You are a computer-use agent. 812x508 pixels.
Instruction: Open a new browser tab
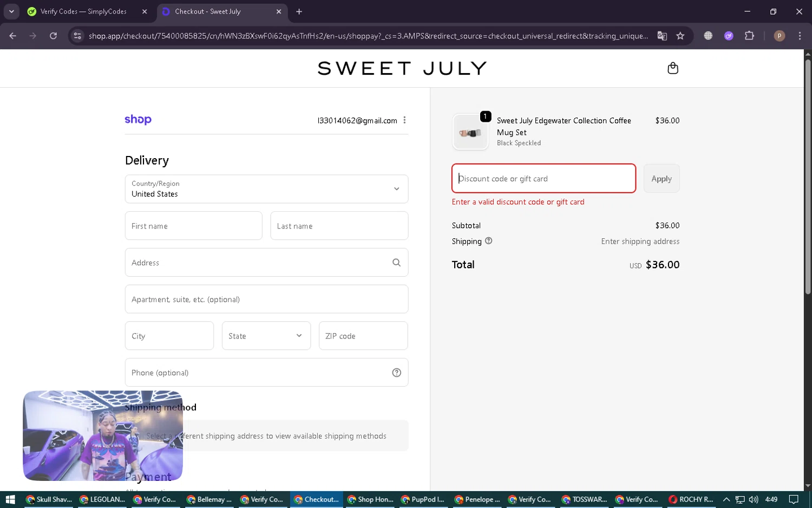point(299,11)
